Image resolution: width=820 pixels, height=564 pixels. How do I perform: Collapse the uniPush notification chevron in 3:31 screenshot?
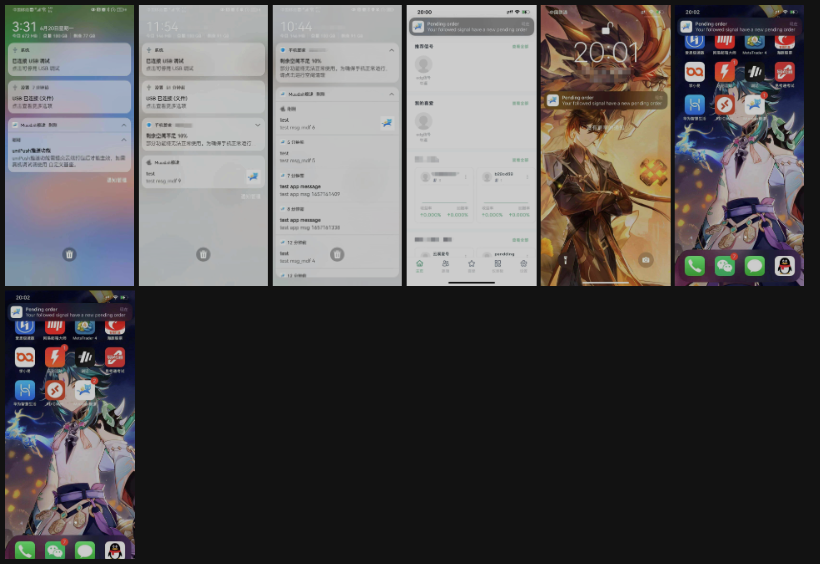click(x=124, y=140)
